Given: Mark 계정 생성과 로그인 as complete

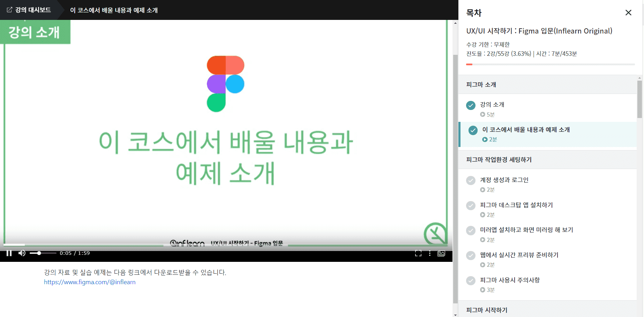Looking at the screenshot, I should pyautogui.click(x=471, y=180).
